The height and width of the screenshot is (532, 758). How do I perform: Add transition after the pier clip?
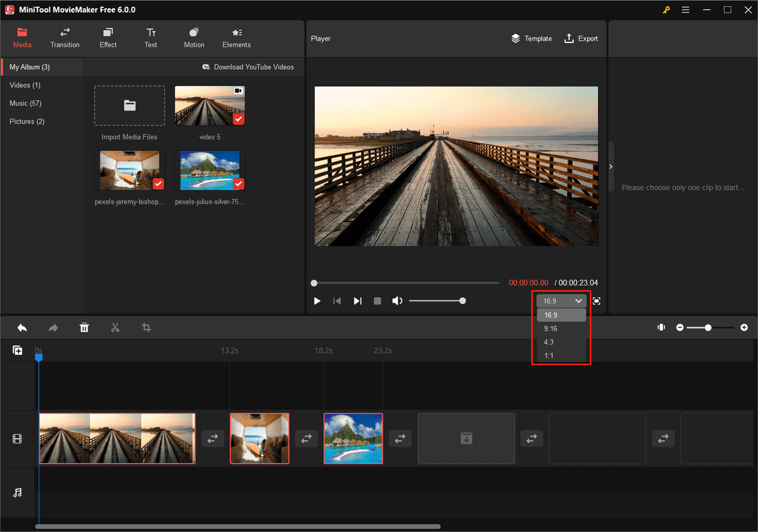tap(213, 439)
